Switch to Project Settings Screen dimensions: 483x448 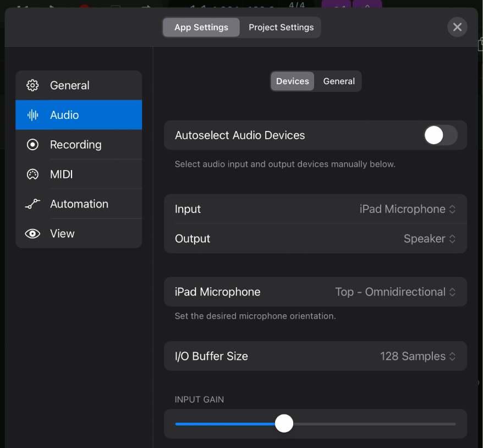click(x=281, y=27)
